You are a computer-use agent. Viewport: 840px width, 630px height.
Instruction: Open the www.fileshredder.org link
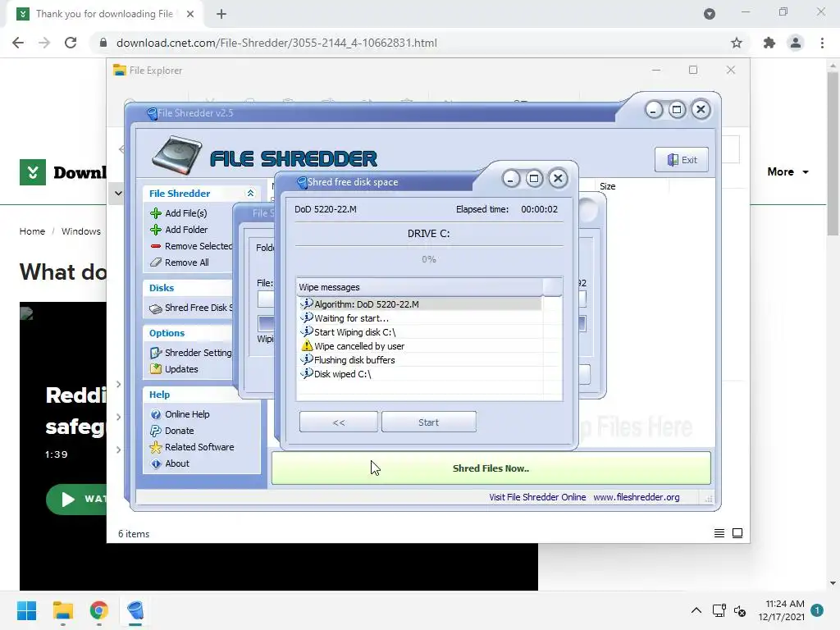pyautogui.click(x=637, y=497)
